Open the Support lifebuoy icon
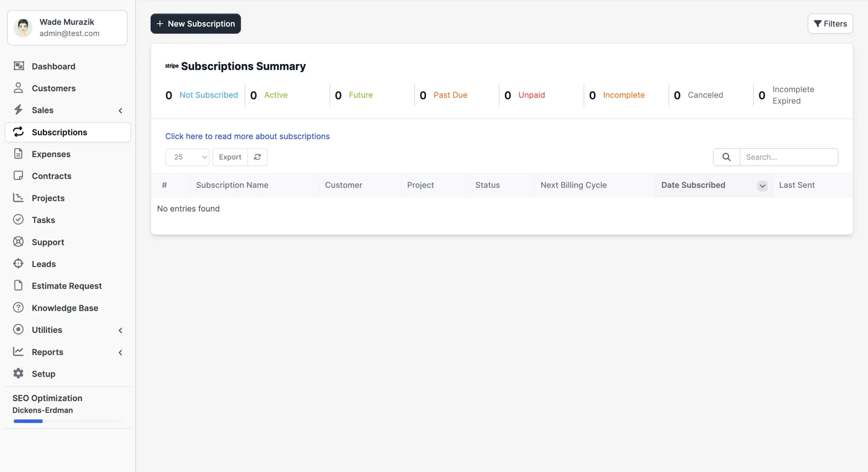Image resolution: width=868 pixels, height=472 pixels. 19,242
